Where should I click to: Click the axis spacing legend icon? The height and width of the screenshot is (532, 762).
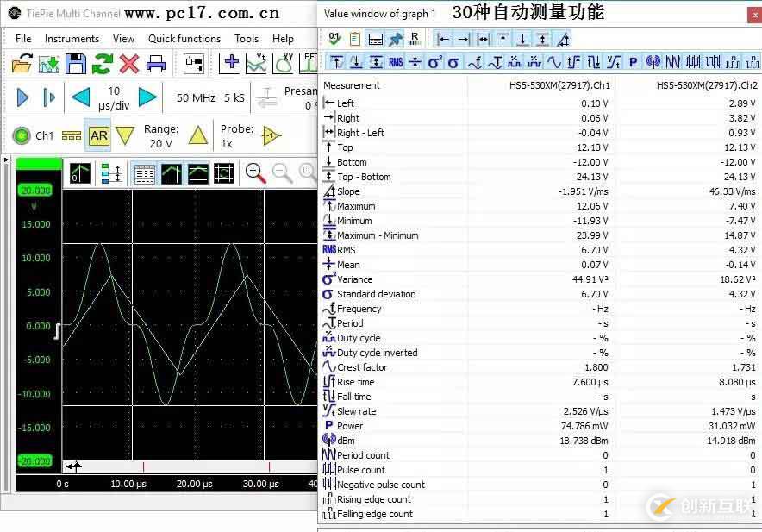(112, 173)
